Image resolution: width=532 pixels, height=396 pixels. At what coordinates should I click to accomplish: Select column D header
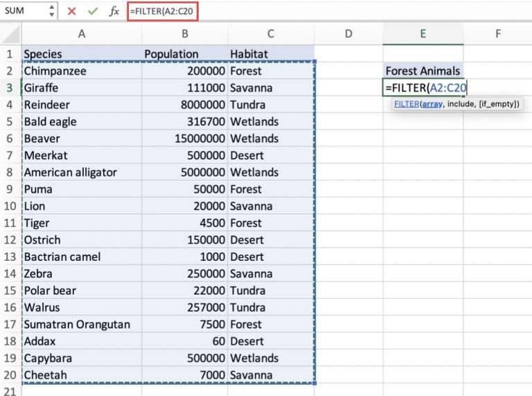(348, 33)
